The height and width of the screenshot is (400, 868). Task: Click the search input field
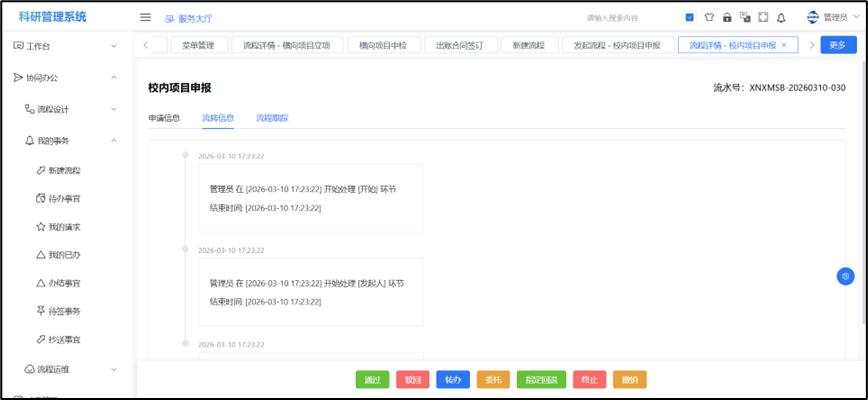pyautogui.click(x=626, y=18)
